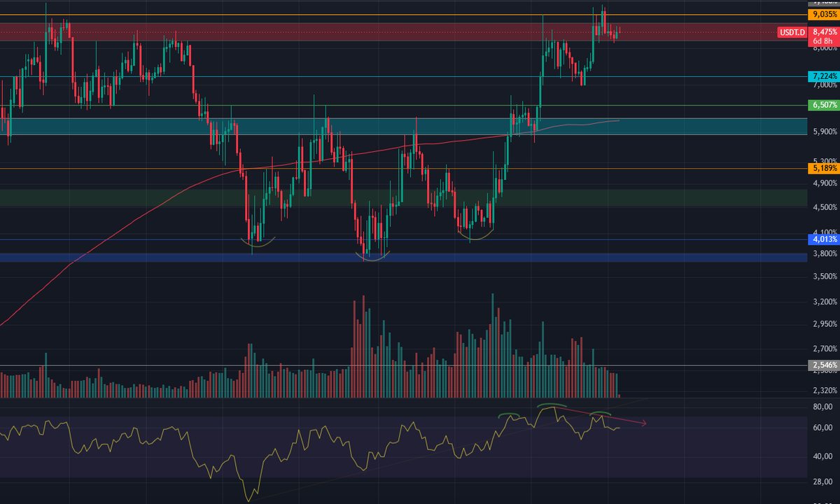840x504 pixels.
Task: Click the 3,200% price scale value
Action: pyautogui.click(x=825, y=302)
